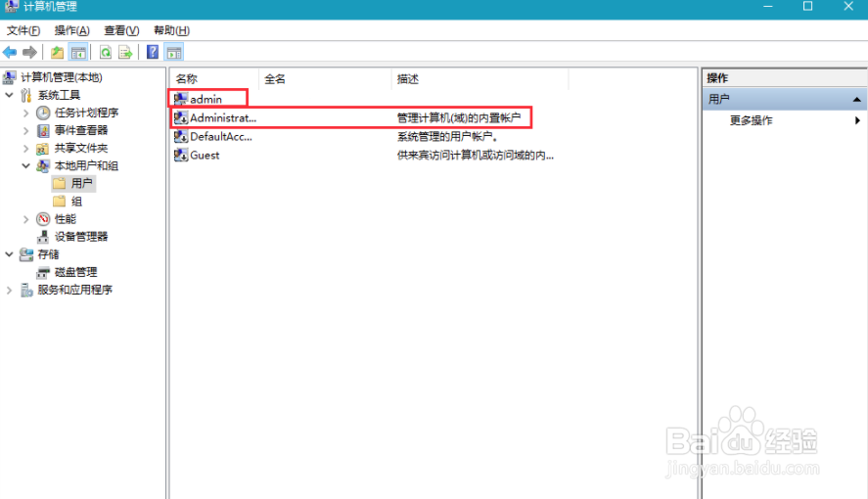This screenshot has height=499, width=868.
Task: Click description 系统管理的用户帐户。
Action: (448, 137)
